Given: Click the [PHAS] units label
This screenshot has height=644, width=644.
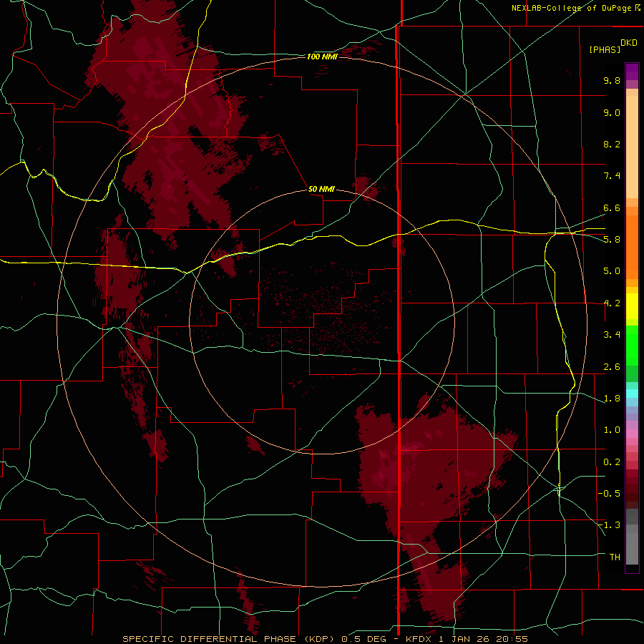Looking at the screenshot, I should (605, 49).
